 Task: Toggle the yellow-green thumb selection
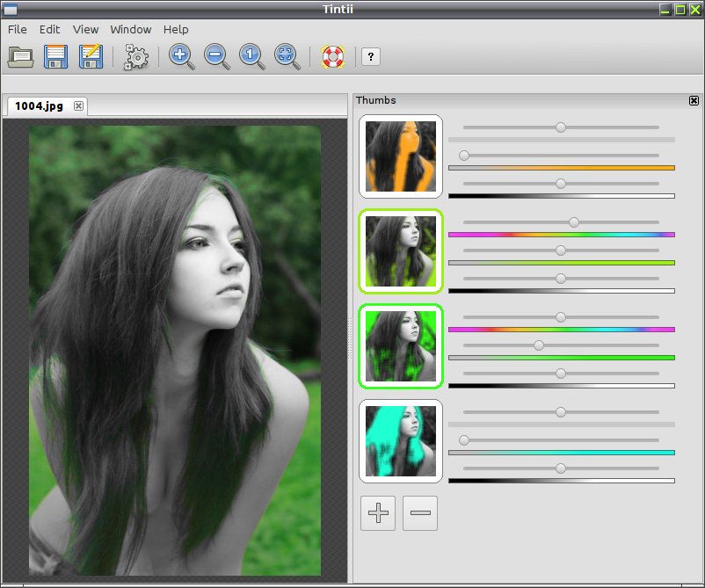401,251
